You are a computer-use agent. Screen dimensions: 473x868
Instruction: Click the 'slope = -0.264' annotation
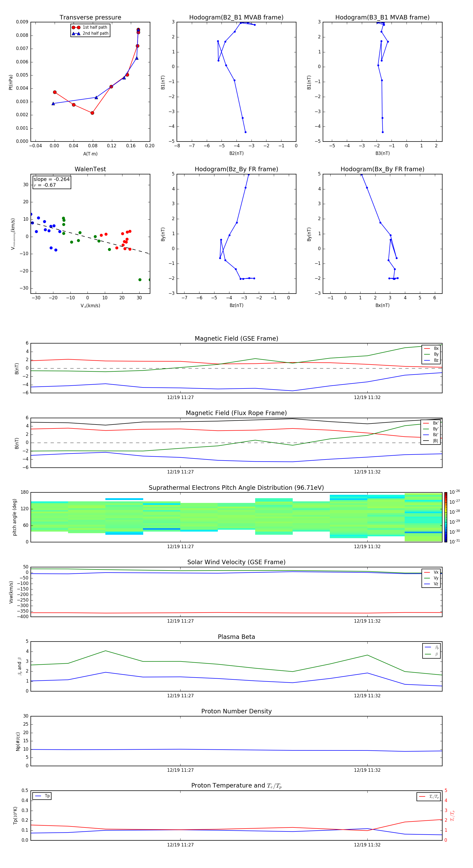point(52,179)
